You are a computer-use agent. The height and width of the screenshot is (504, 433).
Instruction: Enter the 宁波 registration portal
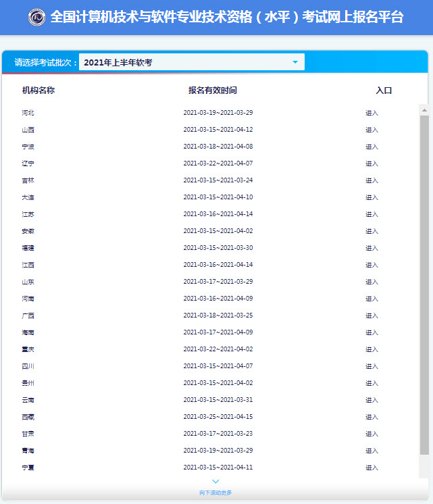pyautogui.click(x=372, y=147)
